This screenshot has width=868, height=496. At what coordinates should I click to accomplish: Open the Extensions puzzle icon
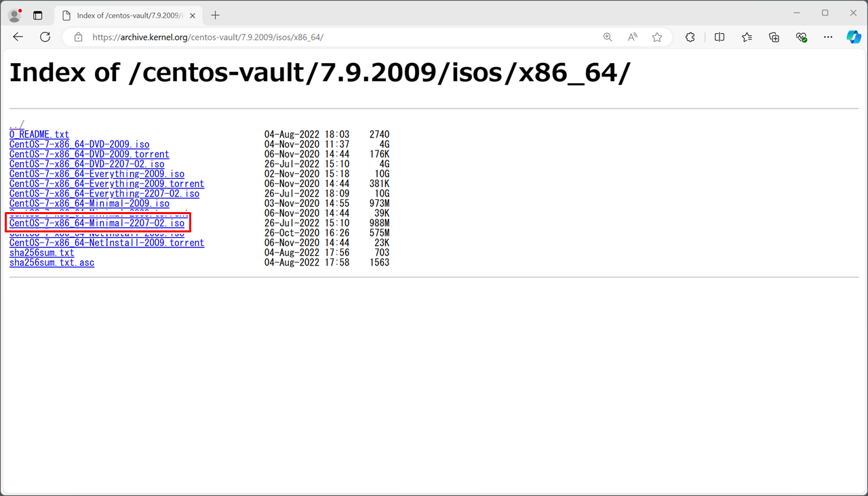point(690,37)
